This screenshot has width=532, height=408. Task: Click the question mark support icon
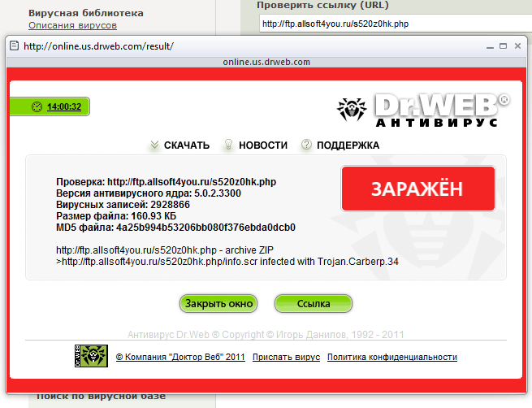pos(306,145)
